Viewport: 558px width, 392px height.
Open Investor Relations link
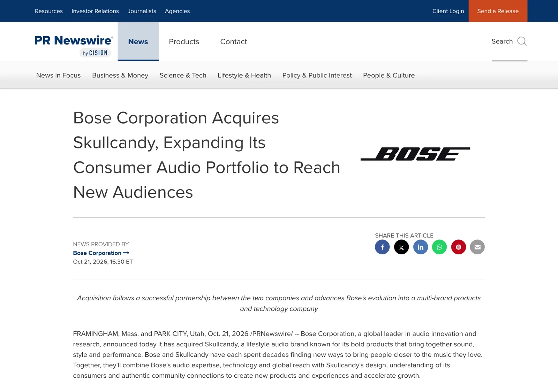[95, 11]
